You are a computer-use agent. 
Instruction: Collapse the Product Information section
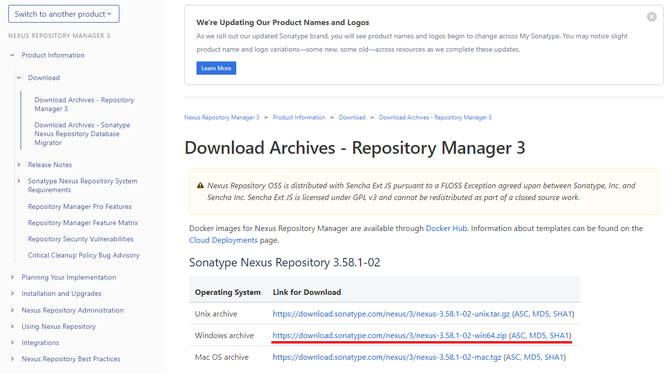[12, 55]
